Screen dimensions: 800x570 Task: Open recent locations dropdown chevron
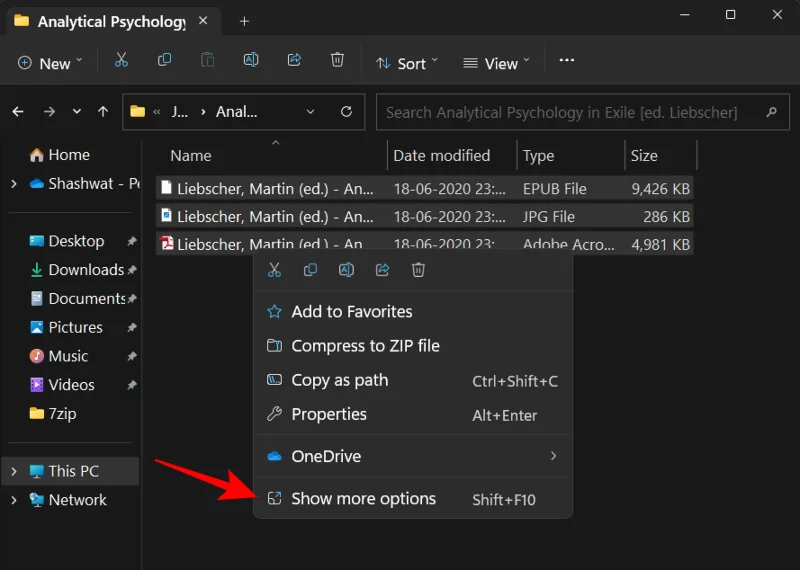[77, 111]
